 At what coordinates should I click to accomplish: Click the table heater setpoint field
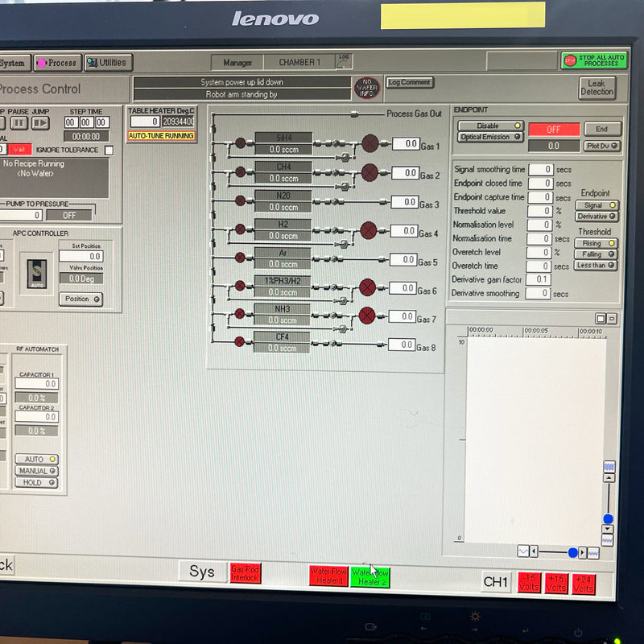click(x=145, y=122)
